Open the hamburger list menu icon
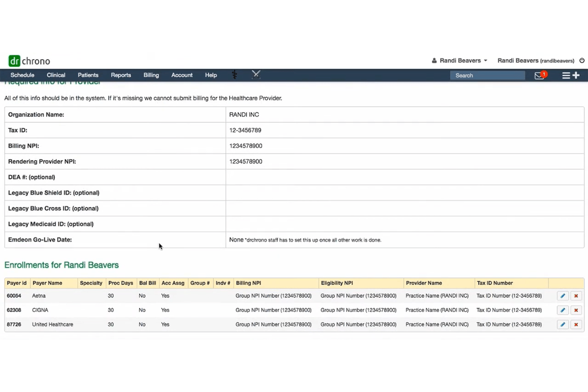The width and height of the screenshot is (588, 392). [566, 75]
